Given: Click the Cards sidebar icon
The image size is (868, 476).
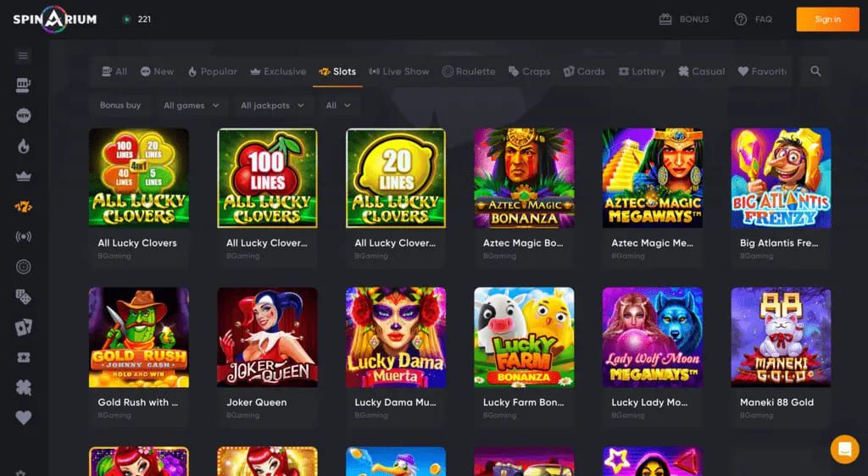Looking at the screenshot, I should pyautogui.click(x=23, y=327).
